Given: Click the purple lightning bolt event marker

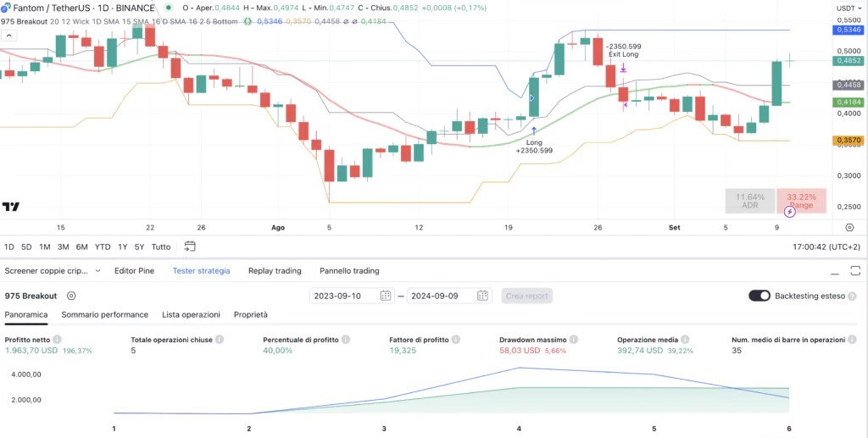Looking at the screenshot, I should 789,211.
